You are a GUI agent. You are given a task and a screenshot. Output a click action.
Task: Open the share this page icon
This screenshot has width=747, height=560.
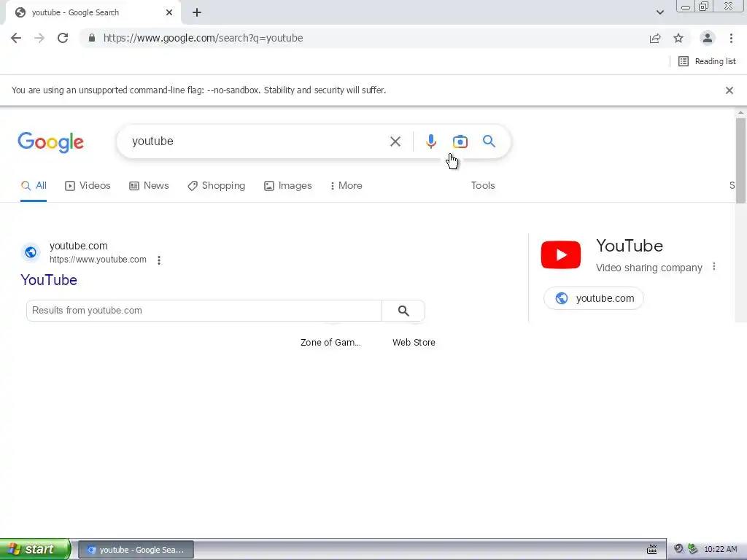pyautogui.click(x=655, y=38)
